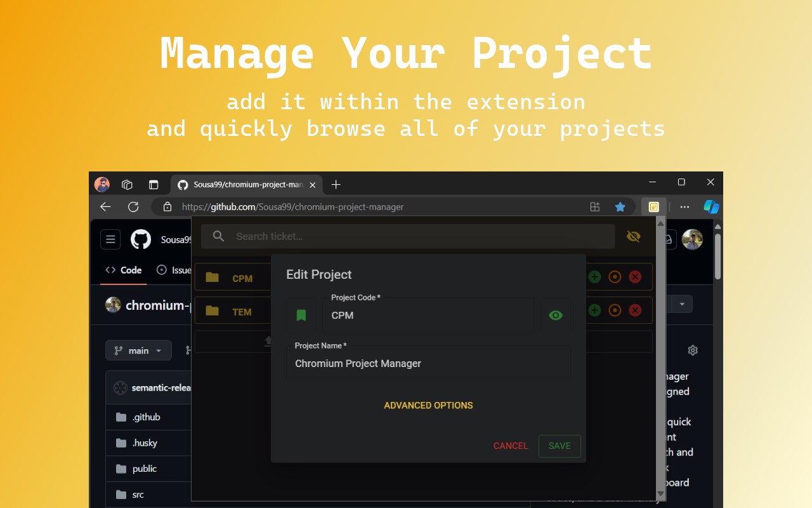812x508 pixels.
Task: Switch to the GitHub Code tab
Action: click(124, 270)
